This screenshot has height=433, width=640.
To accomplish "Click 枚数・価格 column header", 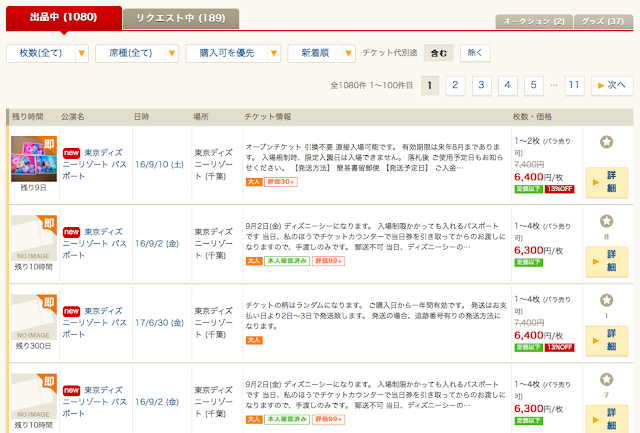I will coord(532,117).
